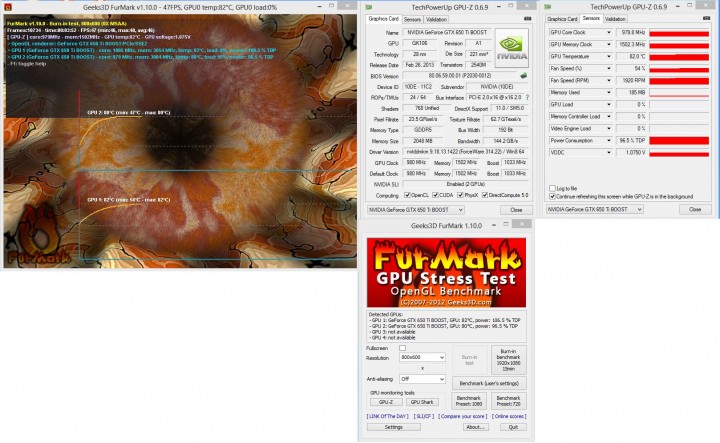This screenshot has height=443, width=720.
Task: Run Benchmark Preset:720
Action: coord(508,401)
